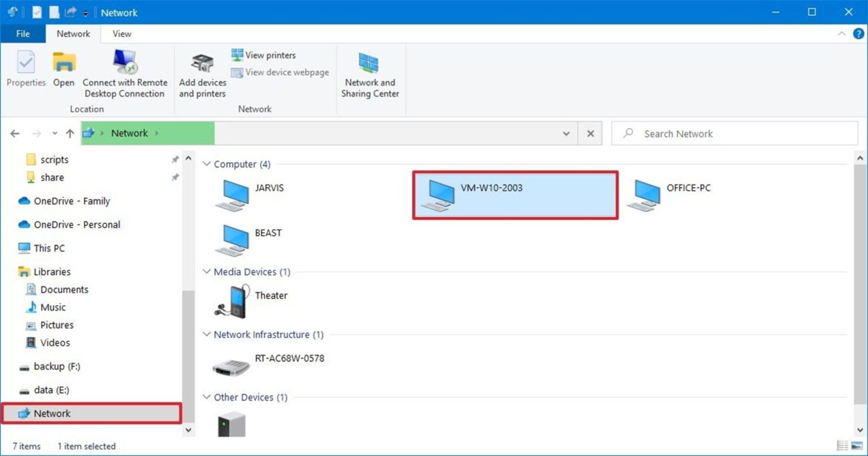The height and width of the screenshot is (456, 868).
Task: Click the View printers button
Action: tap(264, 55)
